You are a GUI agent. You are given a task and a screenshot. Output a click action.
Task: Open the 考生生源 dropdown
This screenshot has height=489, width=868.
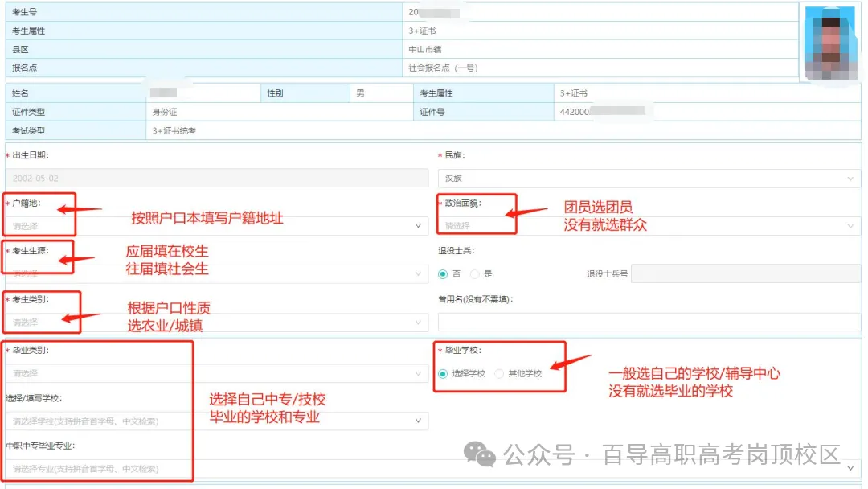pos(216,273)
